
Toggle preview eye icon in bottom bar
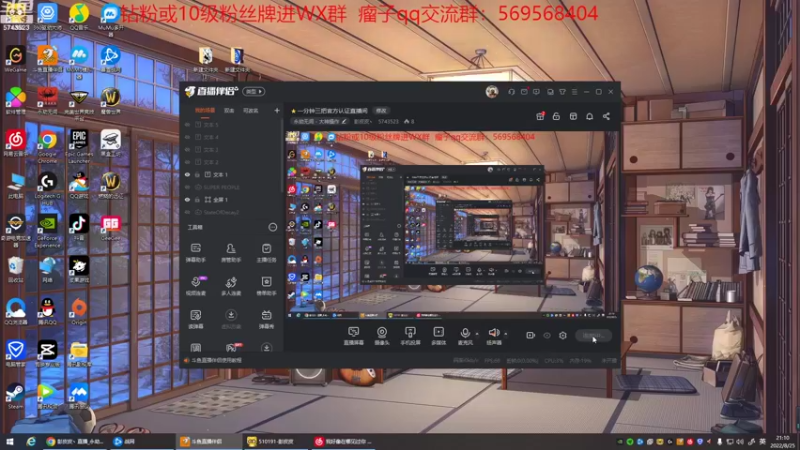coord(547,335)
